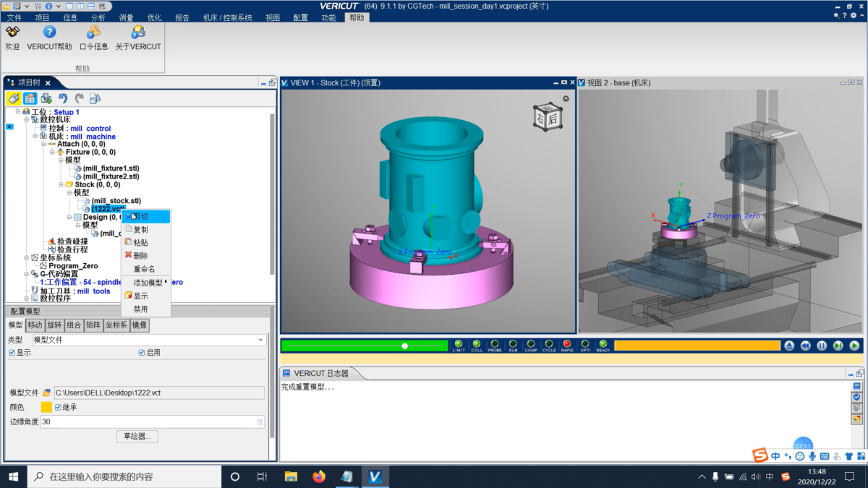The width and height of the screenshot is (868, 488).
Task: Click the yellow model color swatch
Action: (46, 407)
